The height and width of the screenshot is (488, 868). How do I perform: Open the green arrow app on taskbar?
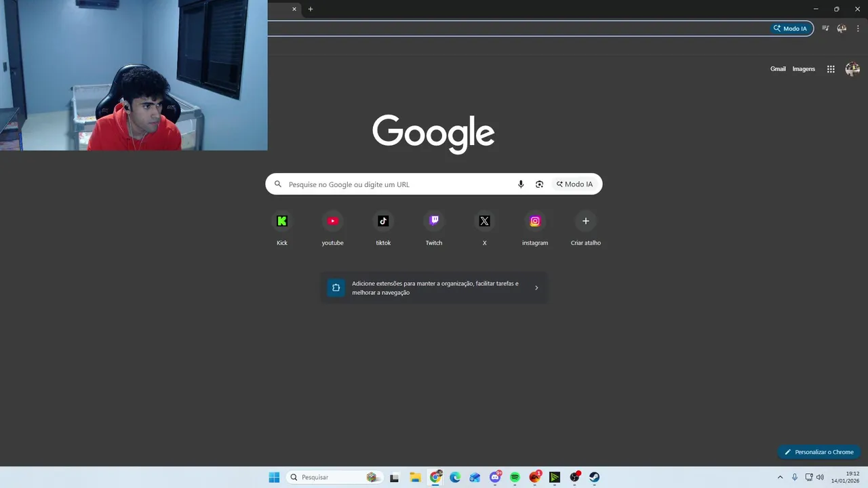[x=555, y=477]
